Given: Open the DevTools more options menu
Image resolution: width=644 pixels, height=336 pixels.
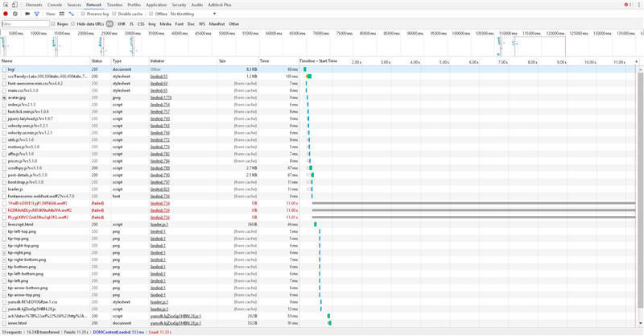Looking at the screenshot, I should [x=639, y=5].
